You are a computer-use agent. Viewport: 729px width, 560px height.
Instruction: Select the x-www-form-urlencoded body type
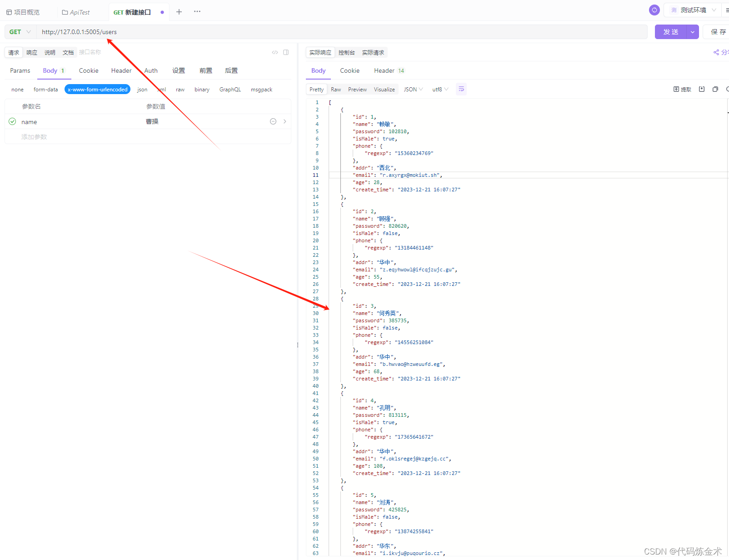(98, 90)
